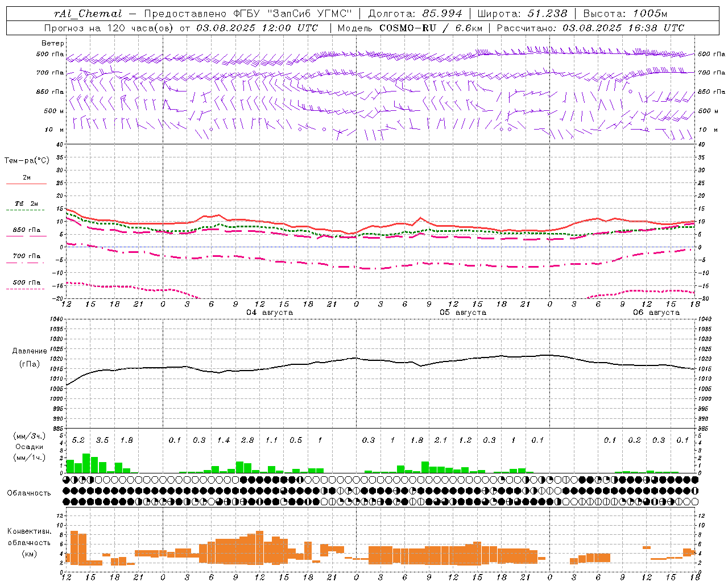Click the Высота: 1005м elevation value
This screenshot has width=728, height=582.
click(626, 14)
